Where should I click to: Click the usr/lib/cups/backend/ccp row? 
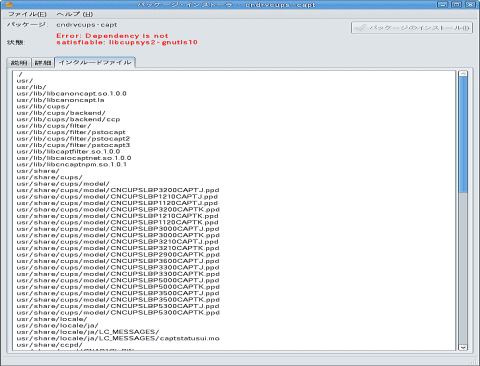pyautogui.click(x=68, y=119)
